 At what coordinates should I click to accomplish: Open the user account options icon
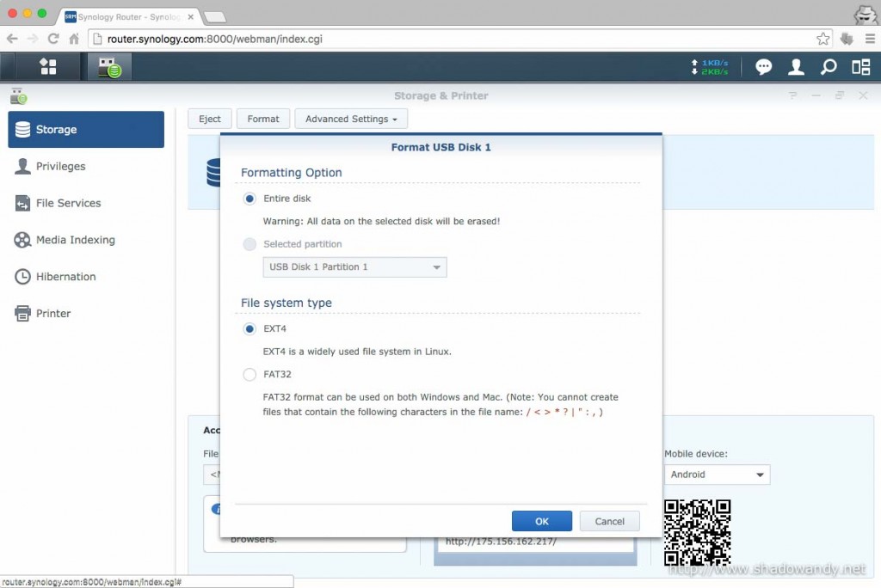click(x=796, y=67)
